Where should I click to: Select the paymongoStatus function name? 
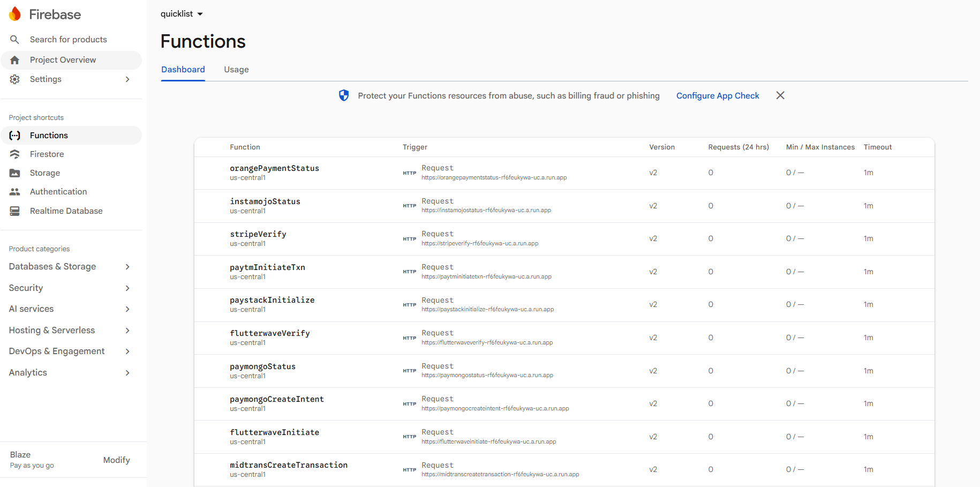[262, 366]
